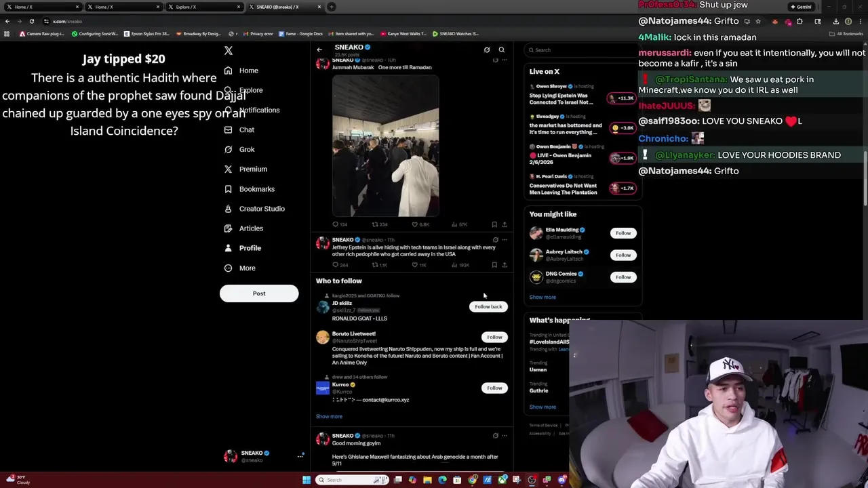Open Profile in sidebar
Screen dimensions: 868x488
[242, 248]
